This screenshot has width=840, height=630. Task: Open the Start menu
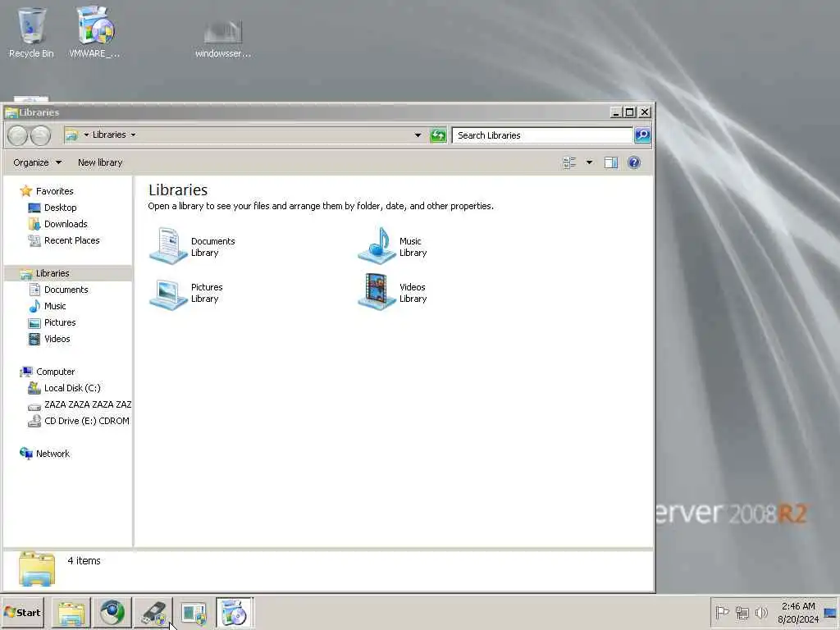click(22, 613)
